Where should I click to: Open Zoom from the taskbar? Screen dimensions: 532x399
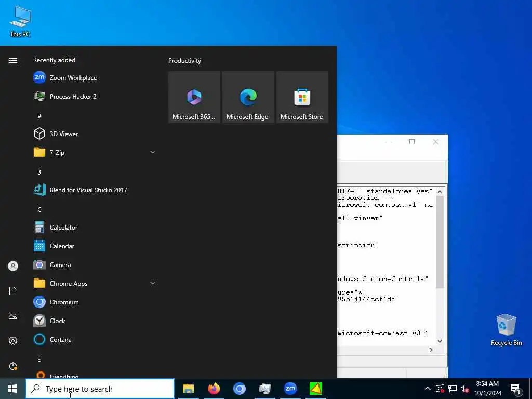point(290,389)
